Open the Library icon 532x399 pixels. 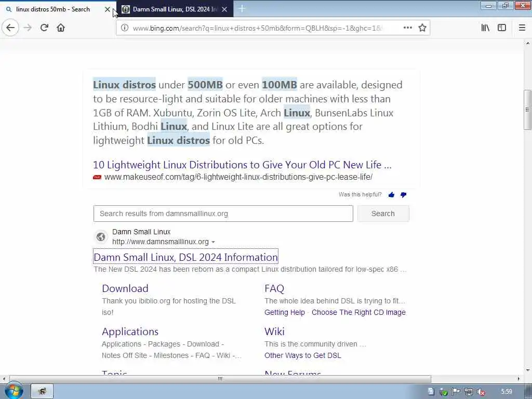[485, 28]
